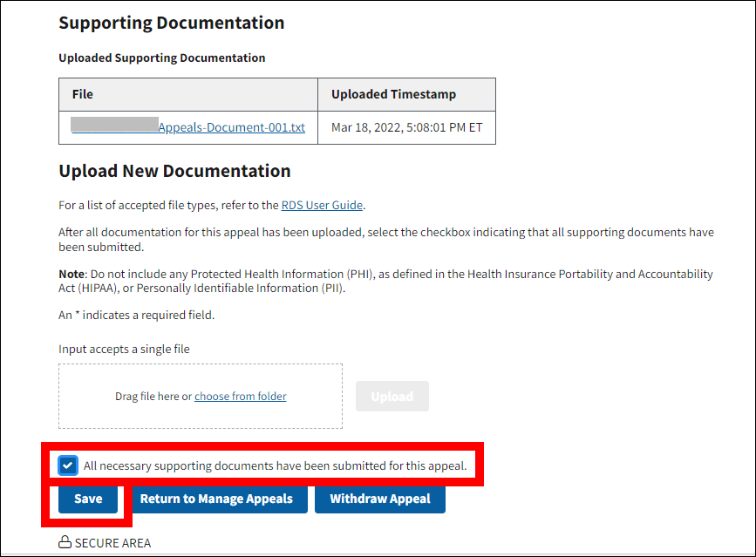
Task: Click the Supporting Documentation heading
Action: tap(172, 24)
